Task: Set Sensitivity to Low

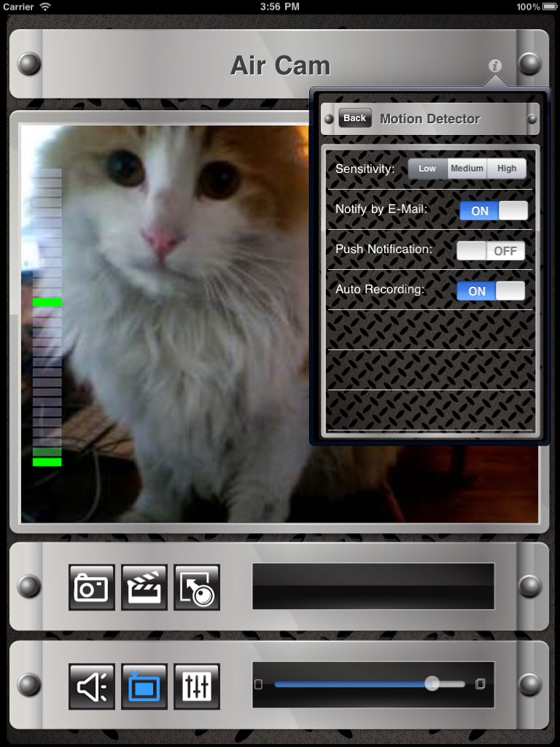Action: [427, 169]
